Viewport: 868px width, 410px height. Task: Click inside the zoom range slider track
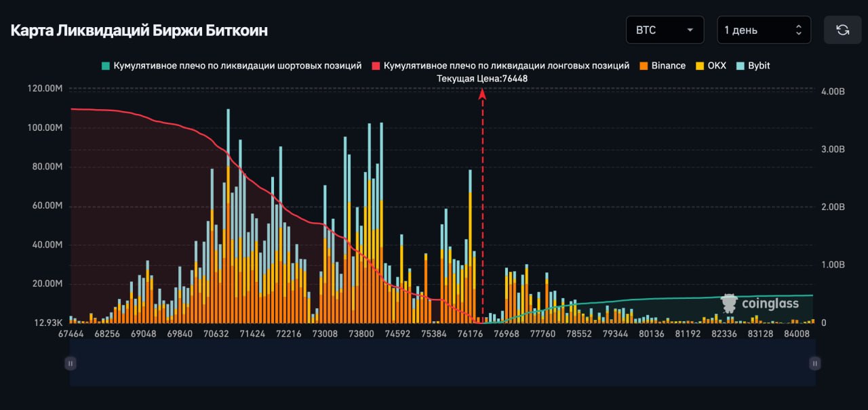pos(442,363)
